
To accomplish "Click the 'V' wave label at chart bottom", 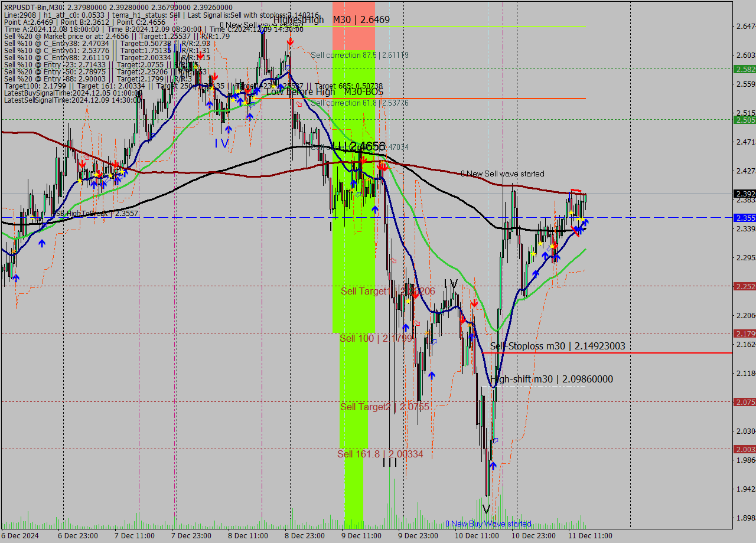I will click(485, 509).
